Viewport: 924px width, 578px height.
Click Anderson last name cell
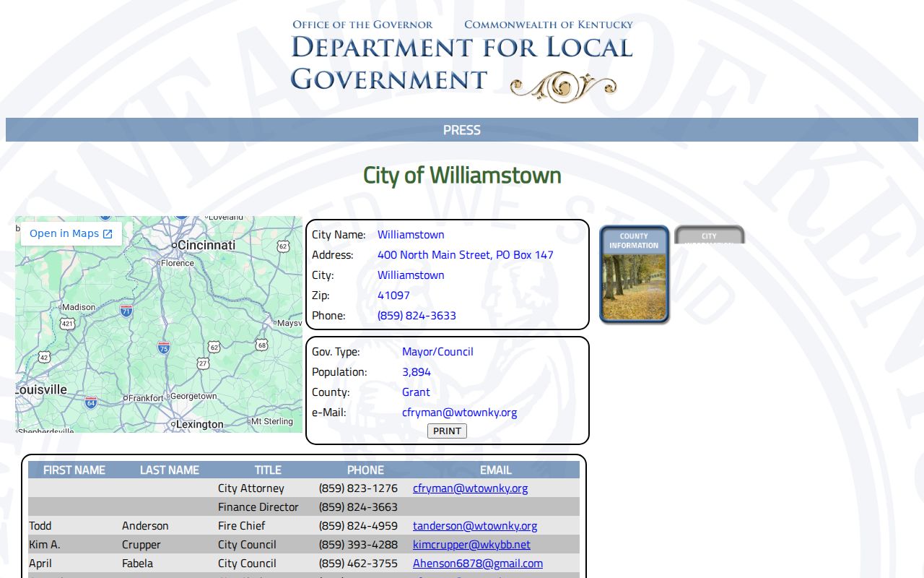click(145, 526)
